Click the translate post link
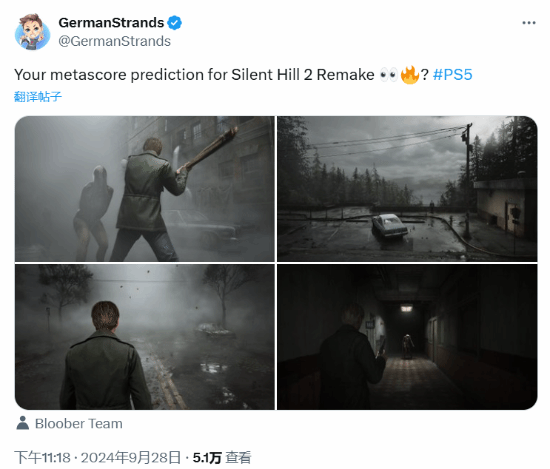The image size is (550, 469). 38,96
